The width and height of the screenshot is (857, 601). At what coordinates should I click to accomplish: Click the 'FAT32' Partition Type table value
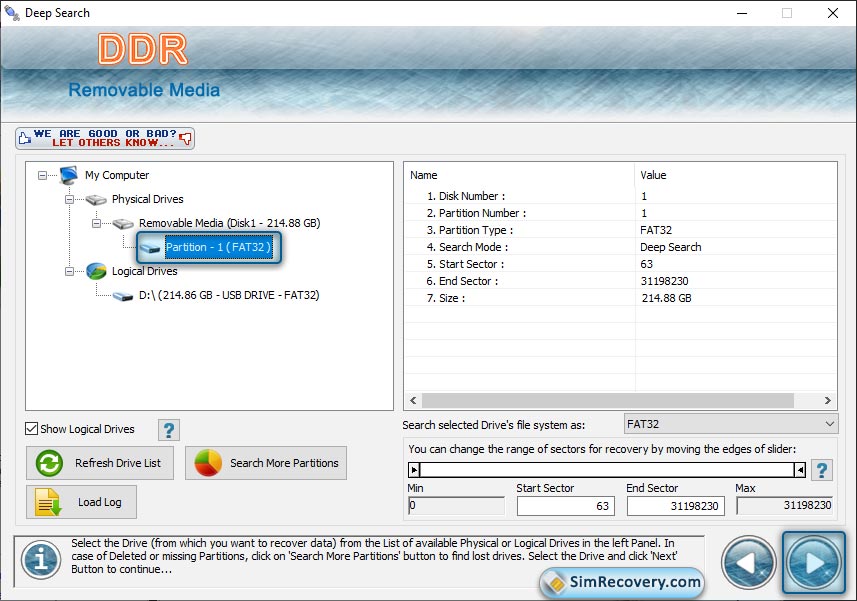(656, 230)
